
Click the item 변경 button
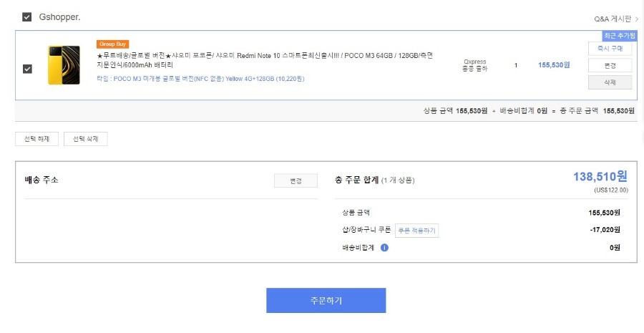tap(610, 65)
